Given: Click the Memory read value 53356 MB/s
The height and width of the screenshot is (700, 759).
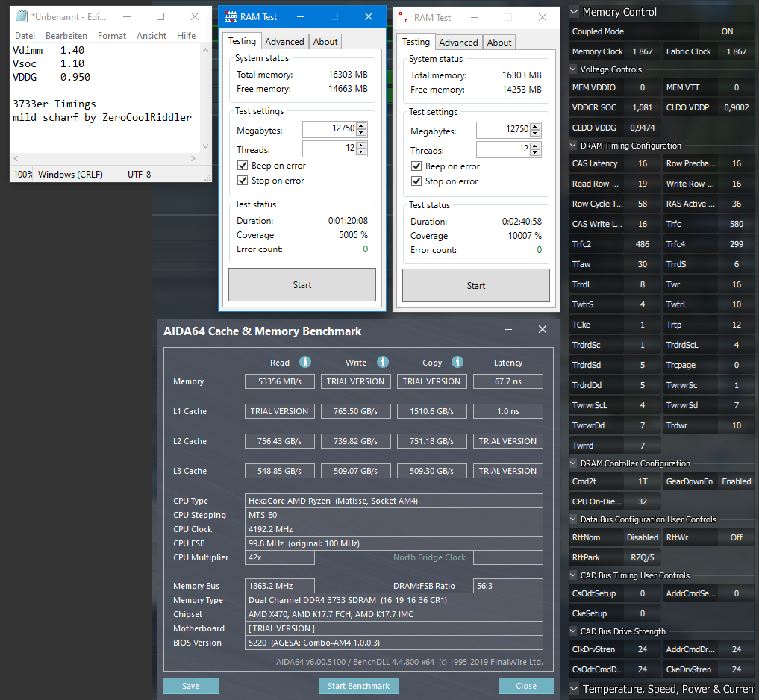Looking at the screenshot, I should tap(280, 381).
